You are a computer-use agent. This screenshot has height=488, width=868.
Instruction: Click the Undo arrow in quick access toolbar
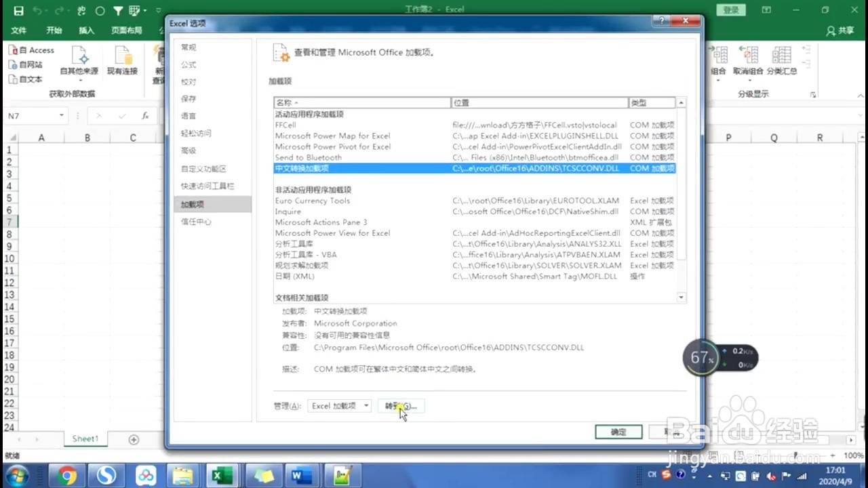pos(37,11)
